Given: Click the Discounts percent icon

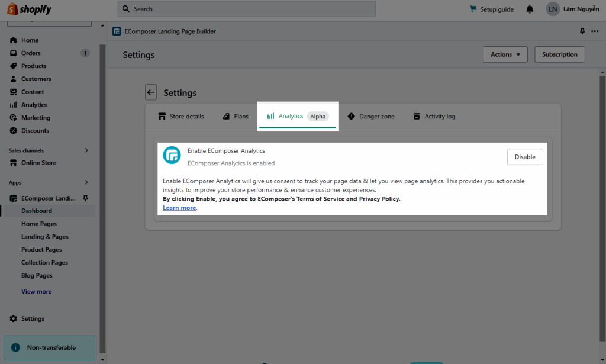Looking at the screenshot, I should pyautogui.click(x=14, y=131).
